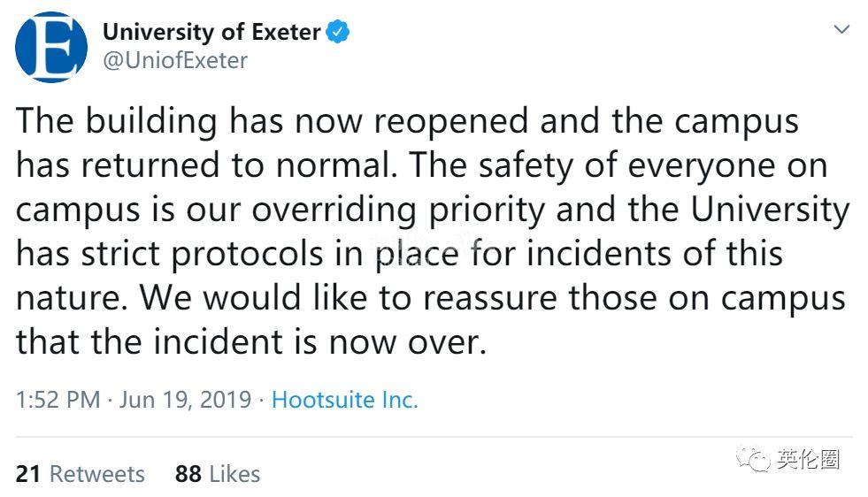Open the University of Exeter profile avatar
868x497 pixels.
pyautogui.click(x=51, y=47)
